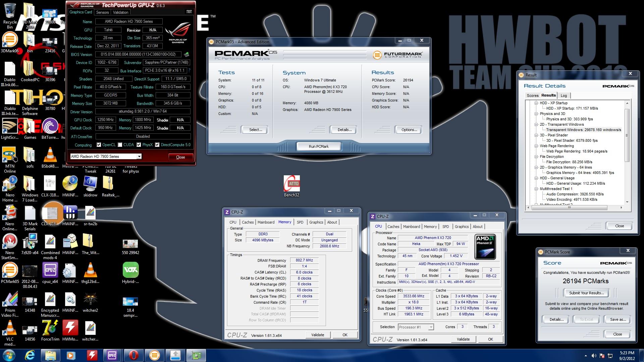This screenshot has height=362, width=644.
Task: Toggle the OpenCL checkbox in GPU-Z
Action: coord(99,145)
